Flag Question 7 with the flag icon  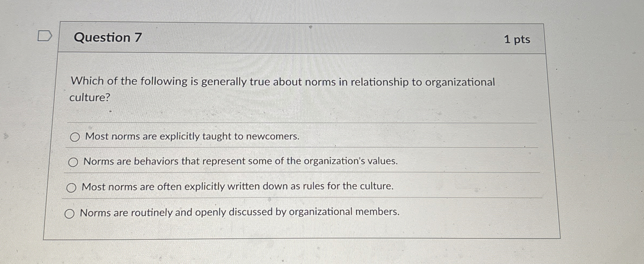(x=45, y=36)
